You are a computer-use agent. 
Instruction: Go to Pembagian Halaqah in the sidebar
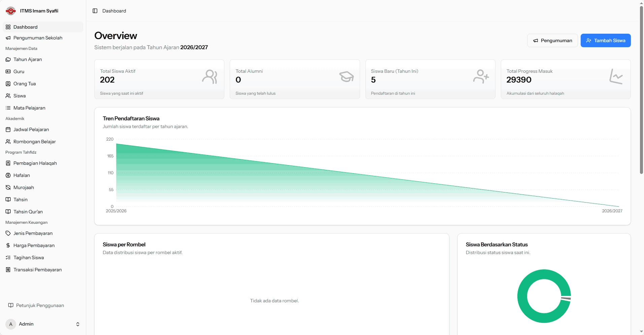coord(43,163)
